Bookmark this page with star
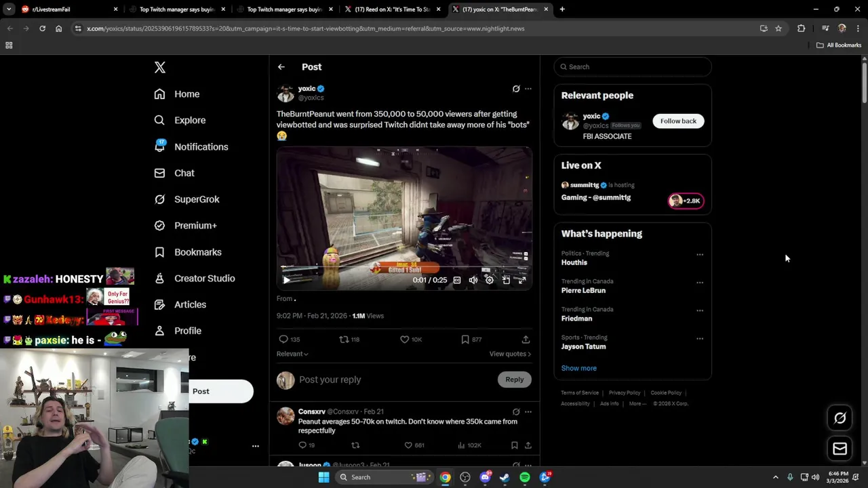 (778, 28)
